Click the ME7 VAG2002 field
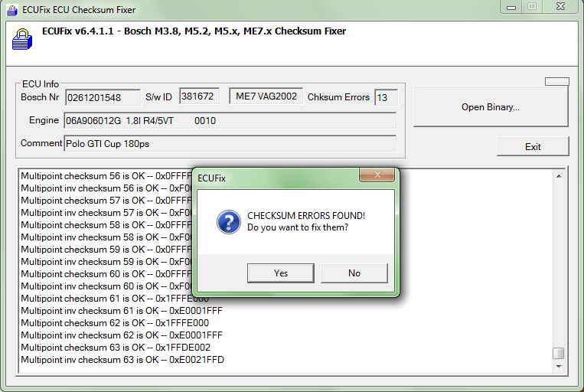The height and width of the screenshot is (392, 584). [x=266, y=96]
